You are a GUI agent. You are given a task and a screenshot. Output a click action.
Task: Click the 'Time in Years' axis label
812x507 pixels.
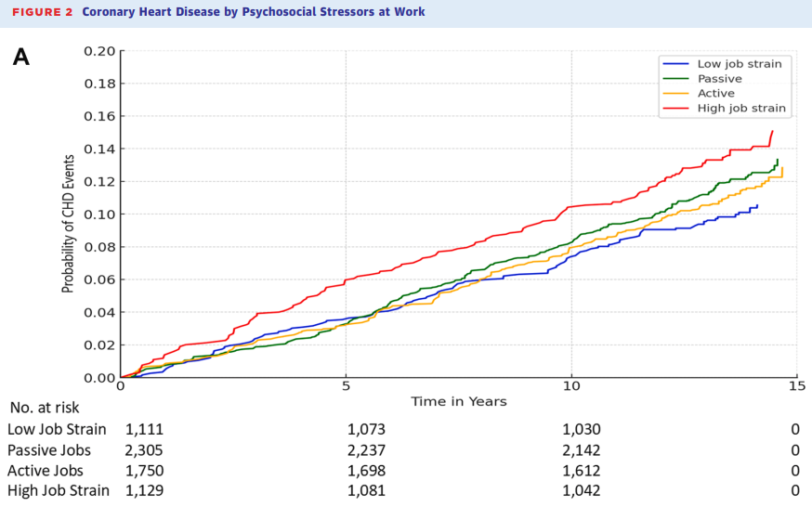tap(459, 401)
